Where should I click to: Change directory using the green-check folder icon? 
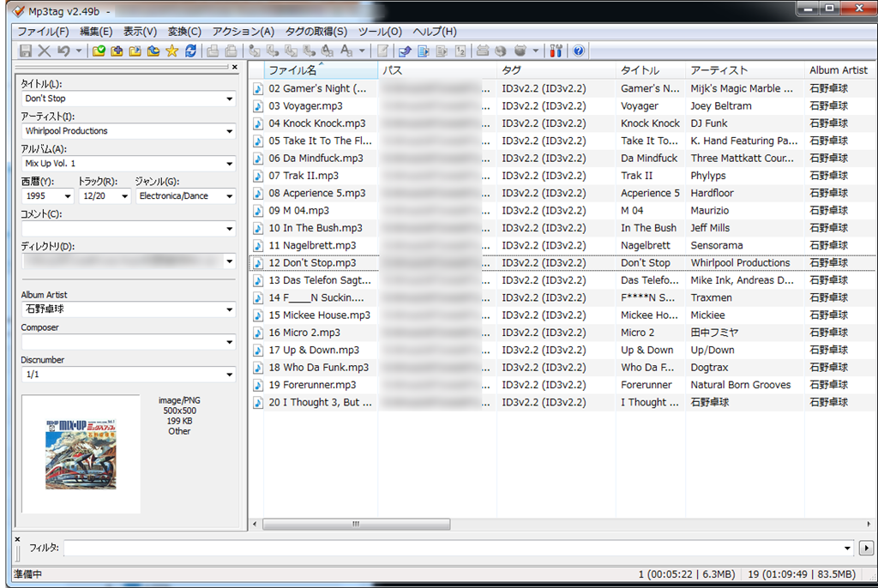point(99,51)
